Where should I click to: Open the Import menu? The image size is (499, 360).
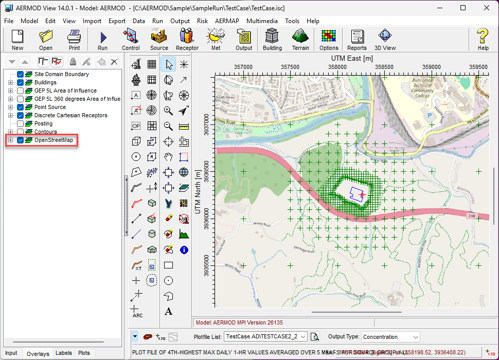click(92, 21)
